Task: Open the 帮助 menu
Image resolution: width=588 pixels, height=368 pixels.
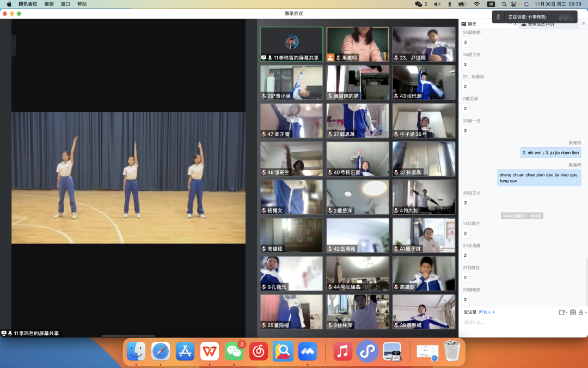Action: [x=82, y=4]
